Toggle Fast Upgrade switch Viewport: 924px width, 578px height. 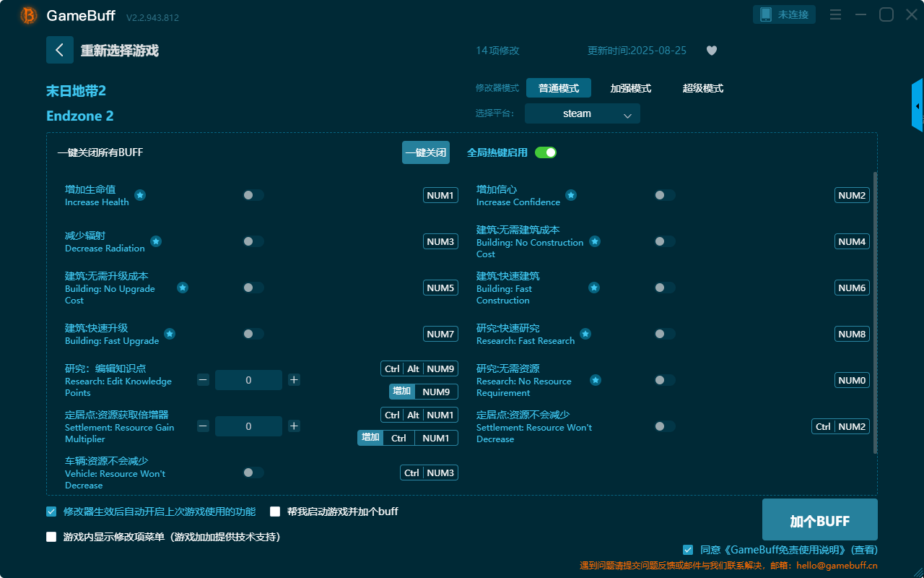click(x=253, y=334)
